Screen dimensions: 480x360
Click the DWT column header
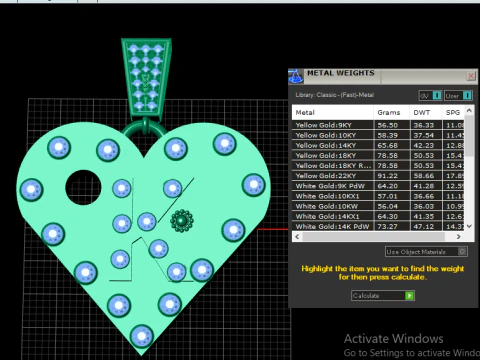[x=426, y=113]
